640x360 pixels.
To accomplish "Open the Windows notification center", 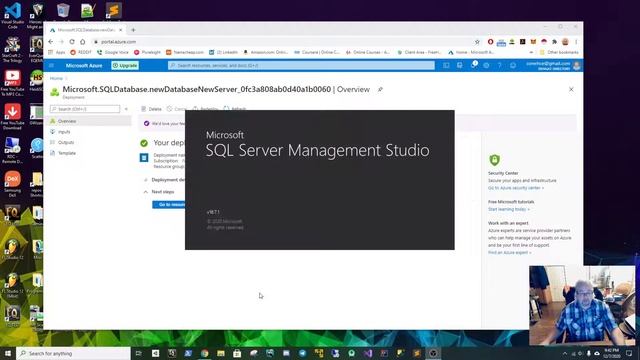I will click(629, 353).
